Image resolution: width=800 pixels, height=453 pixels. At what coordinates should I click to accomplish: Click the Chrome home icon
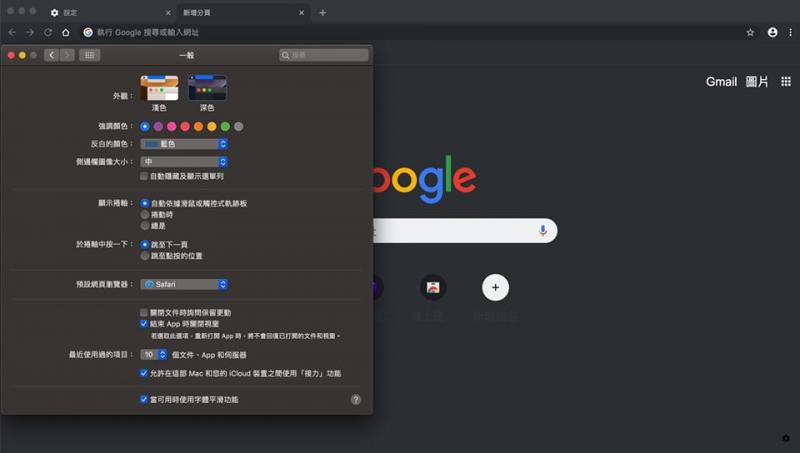click(x=66, y=32)
